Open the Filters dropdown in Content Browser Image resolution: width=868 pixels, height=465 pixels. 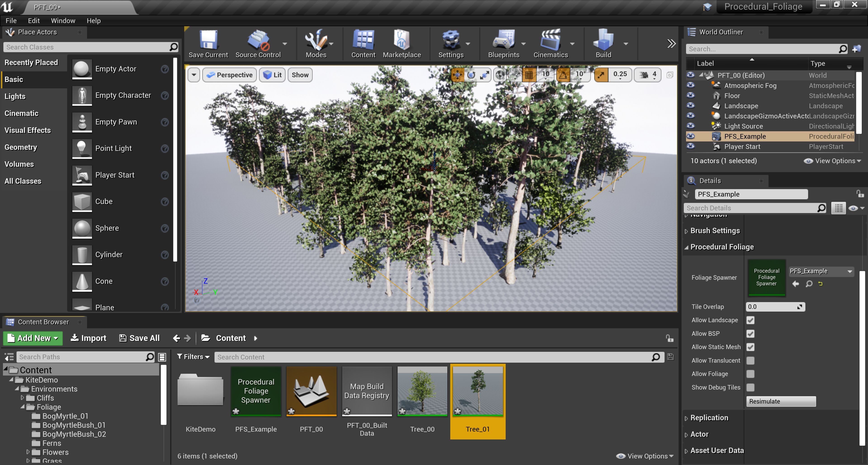(193, 357)
